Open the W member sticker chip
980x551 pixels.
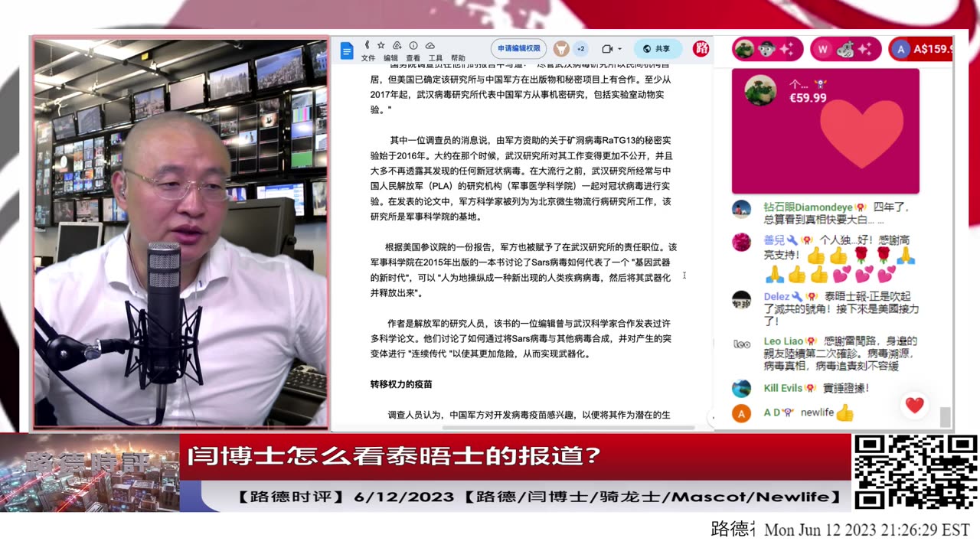(846, 49)
